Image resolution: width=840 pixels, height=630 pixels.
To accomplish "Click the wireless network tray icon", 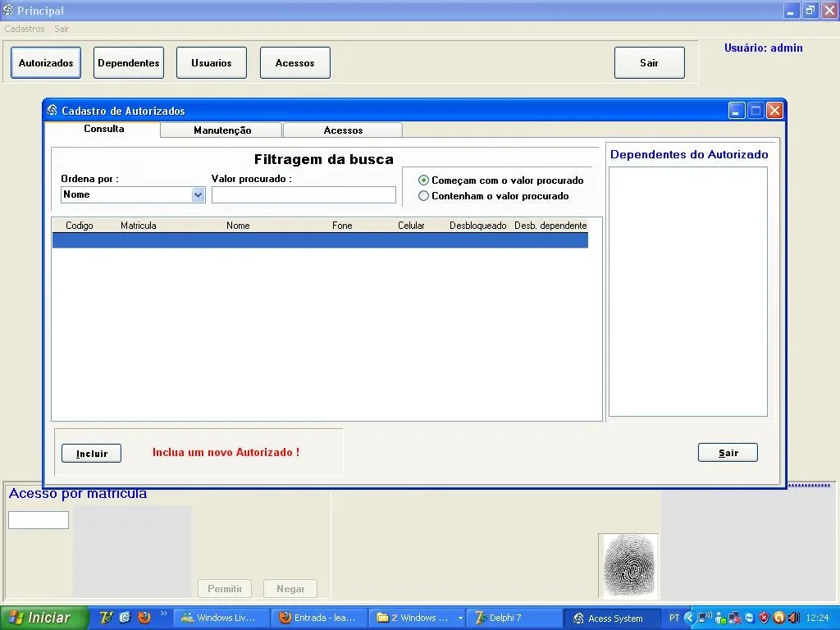I will coord(705,618).
